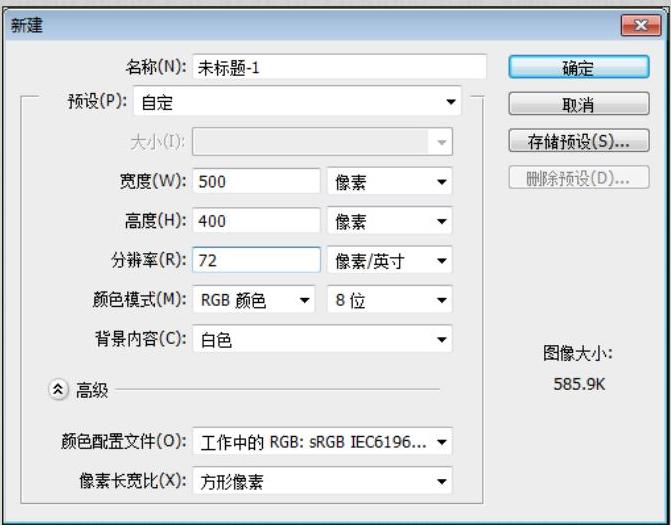
Task: Open the 像素长宽比 dropdown showing 方形像素
Action: tap(322, 481)
